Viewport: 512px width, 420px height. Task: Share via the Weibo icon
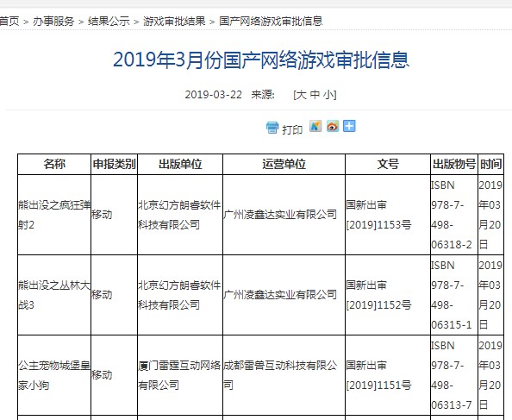(x=333, y=126)
